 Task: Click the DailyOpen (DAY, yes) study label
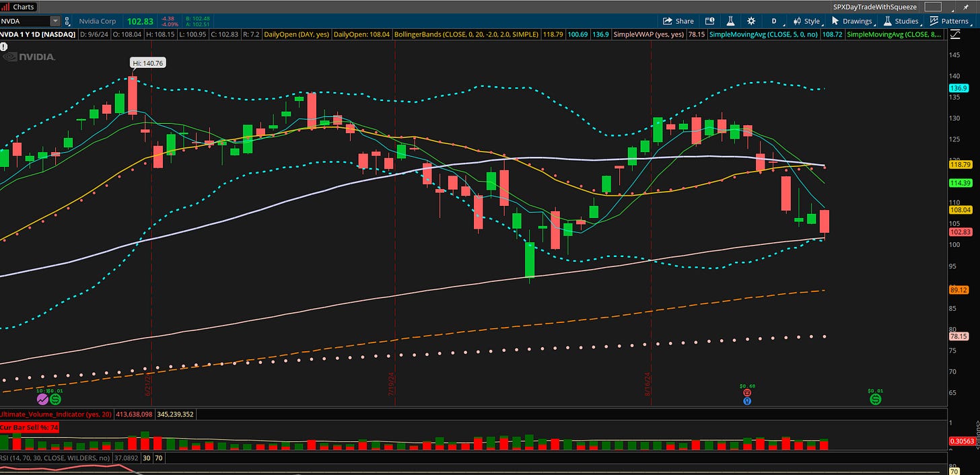pyautogui.click(x=297, y=34)
